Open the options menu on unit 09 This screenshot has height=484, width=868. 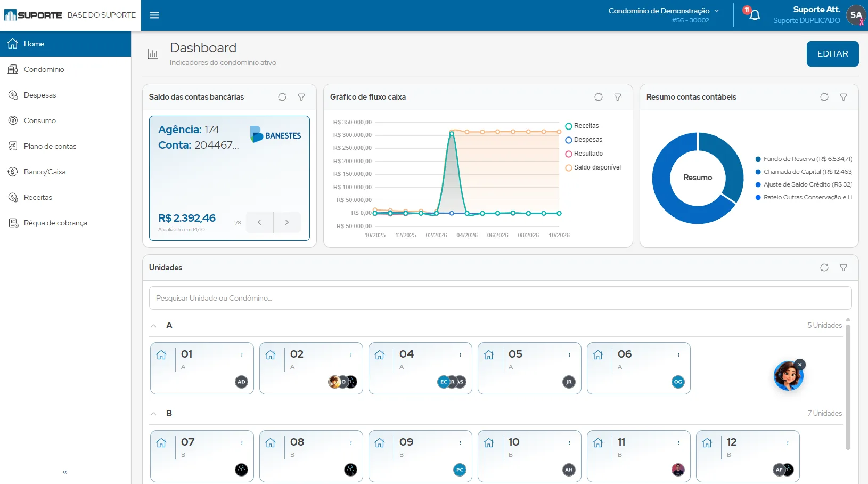(460, 443)
